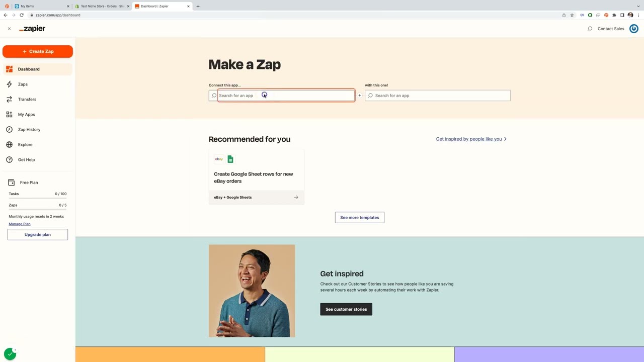Click the Get Help question mark icon
The height and width of the screenshot is (362, 644).
(x=9, y=159)
